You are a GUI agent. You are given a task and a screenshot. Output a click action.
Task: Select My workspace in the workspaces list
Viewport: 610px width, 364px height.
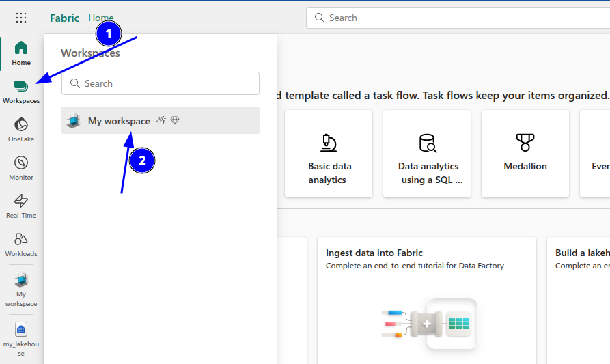point(161,120)
